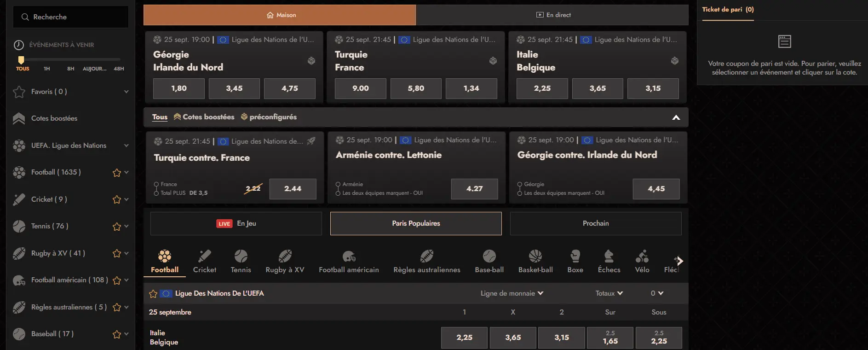Open bet builder icon on Italie–Belgique card

675,61
